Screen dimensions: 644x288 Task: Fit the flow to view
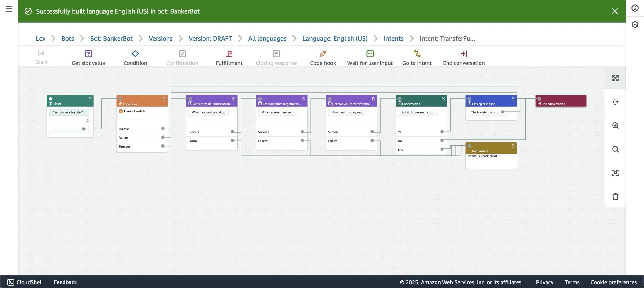615,173
